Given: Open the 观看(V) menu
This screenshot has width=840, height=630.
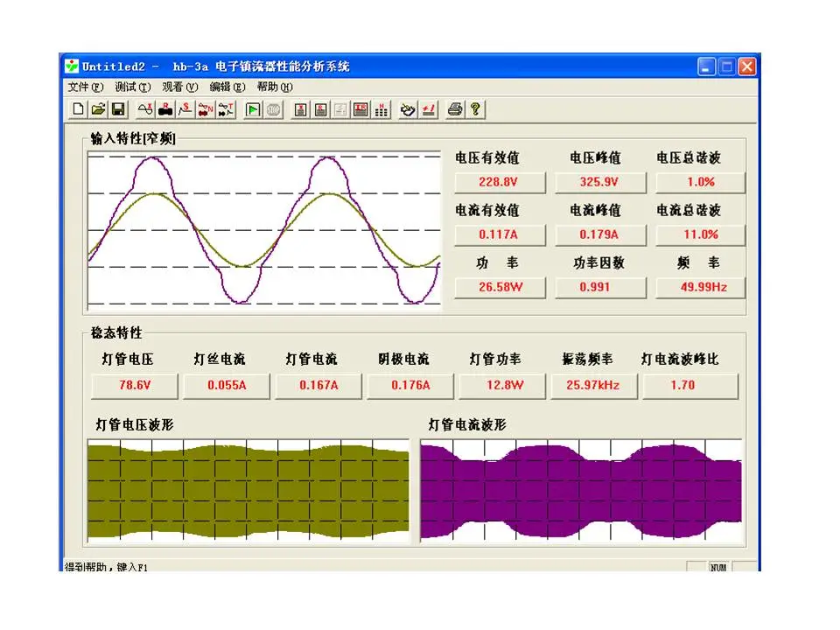Looking at the screenshot, I should click(x=180, y=87).
